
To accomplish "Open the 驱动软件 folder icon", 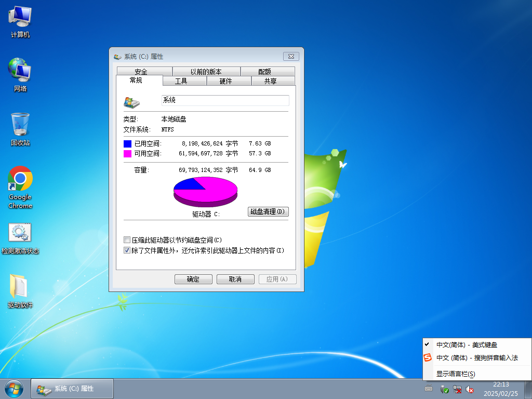I will pyautogui.click(x=20, y=291).
